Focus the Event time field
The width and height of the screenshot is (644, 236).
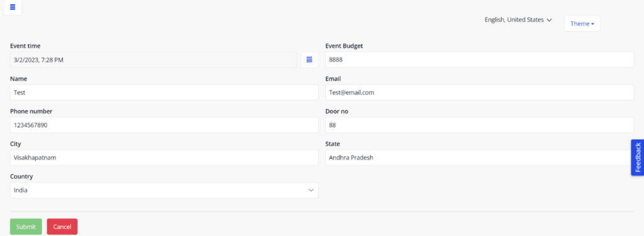[153, 60]
